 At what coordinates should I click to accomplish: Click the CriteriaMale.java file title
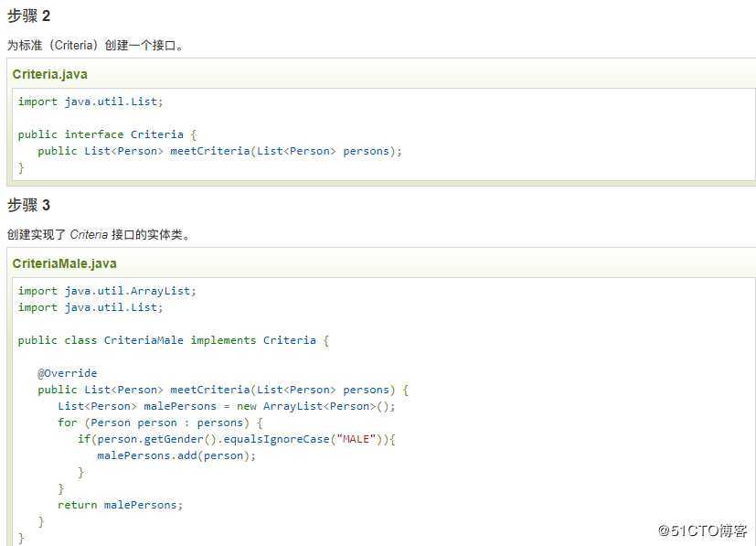click(x=64, y=263)
